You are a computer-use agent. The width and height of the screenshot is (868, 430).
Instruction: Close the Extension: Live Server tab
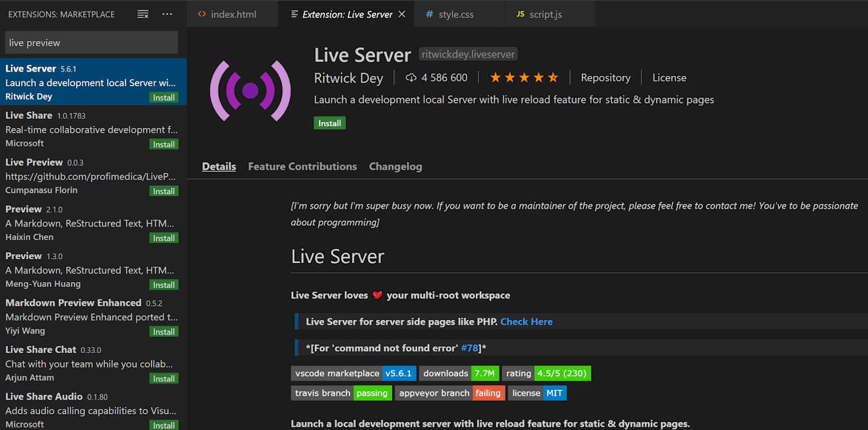pyautogui.click(x=402, y=14)
